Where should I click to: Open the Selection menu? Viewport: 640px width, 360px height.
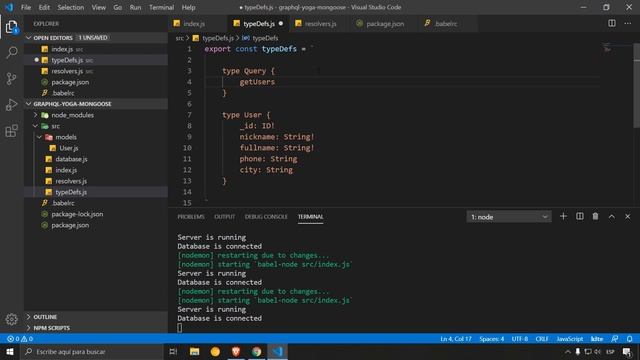71,7
